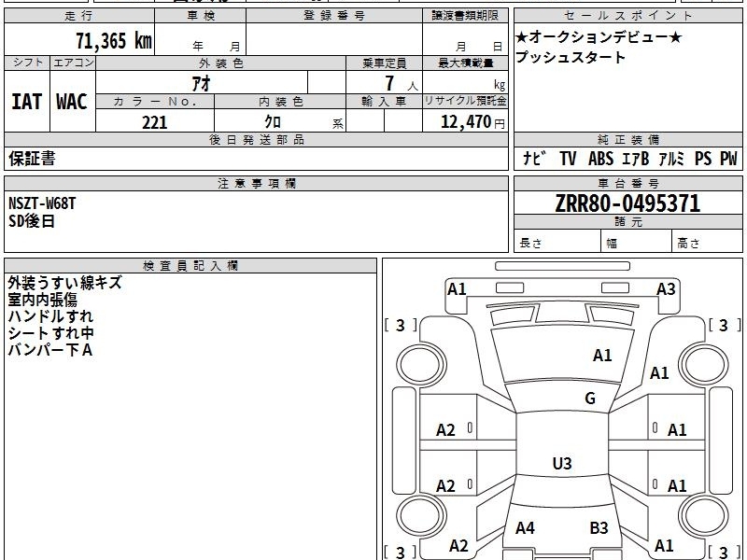Click the エアB equipment item
This screenshot has width=747, height=560.
[x=636, y=159]
